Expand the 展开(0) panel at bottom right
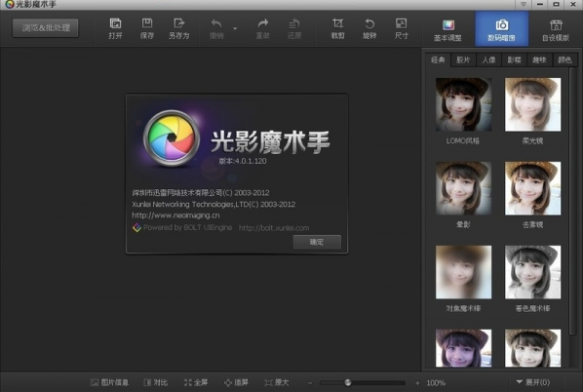Image resolution: width=583 pixels, height=392 pixels. point(533,382)
